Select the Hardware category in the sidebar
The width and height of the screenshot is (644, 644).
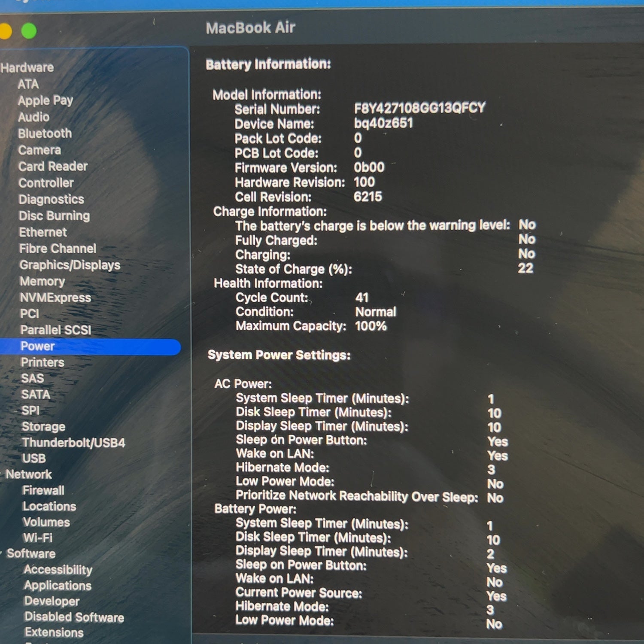27,67
